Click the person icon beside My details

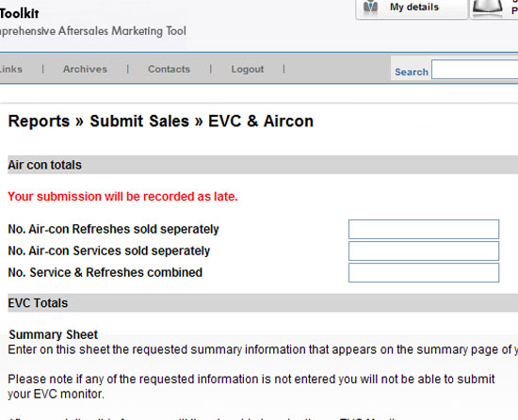370,7
